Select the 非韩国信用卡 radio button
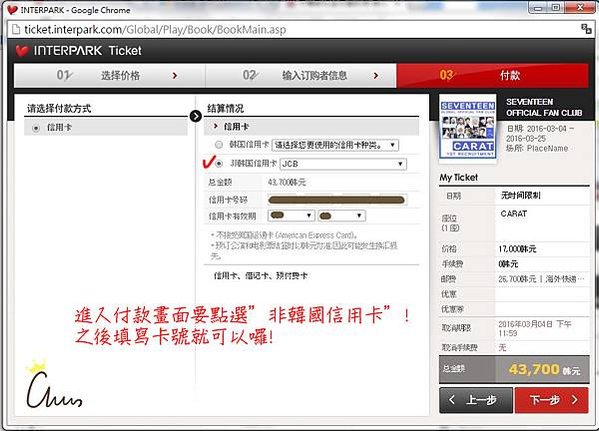Screen dimensions: 599x431 coord(219,164)
